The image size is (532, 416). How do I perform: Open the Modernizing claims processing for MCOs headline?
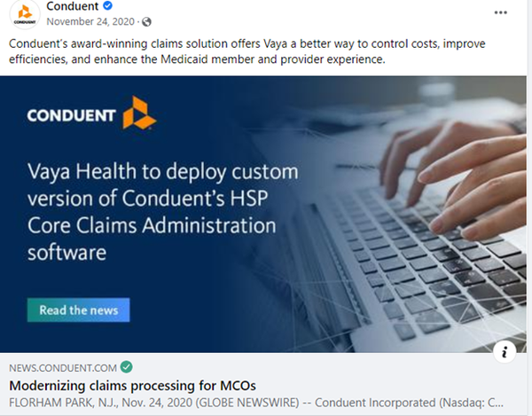[x=132, y=386]
